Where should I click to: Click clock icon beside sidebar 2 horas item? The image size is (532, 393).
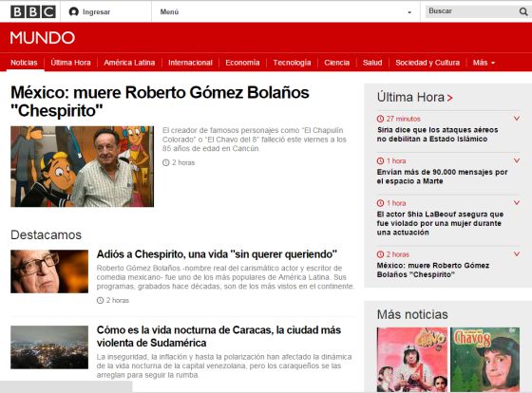[x=380, y=254]
